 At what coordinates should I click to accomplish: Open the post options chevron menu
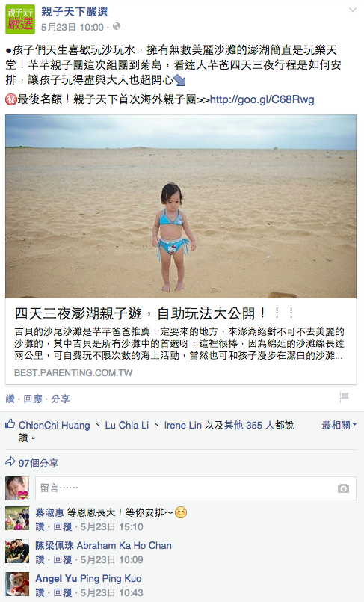[x=353, y=10]
